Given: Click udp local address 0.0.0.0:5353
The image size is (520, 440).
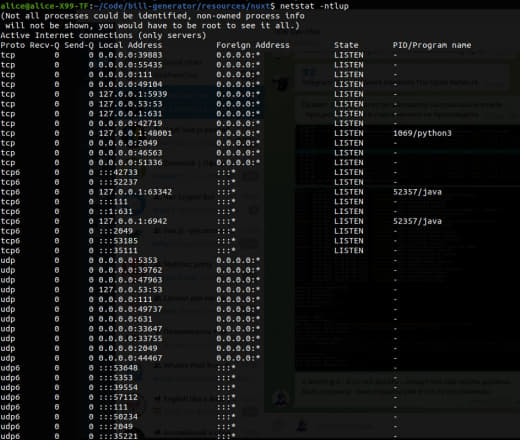Looking at the screenshot, I should pyautogui.click(x=128, y=260).
